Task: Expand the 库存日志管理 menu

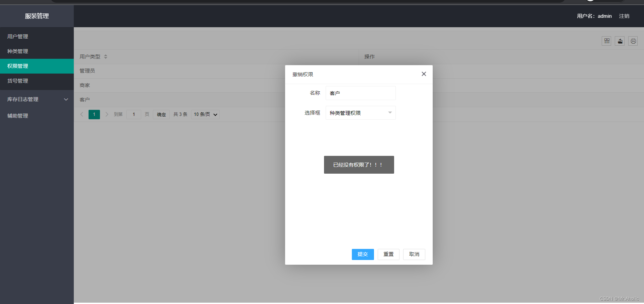Action: point(37,99)
